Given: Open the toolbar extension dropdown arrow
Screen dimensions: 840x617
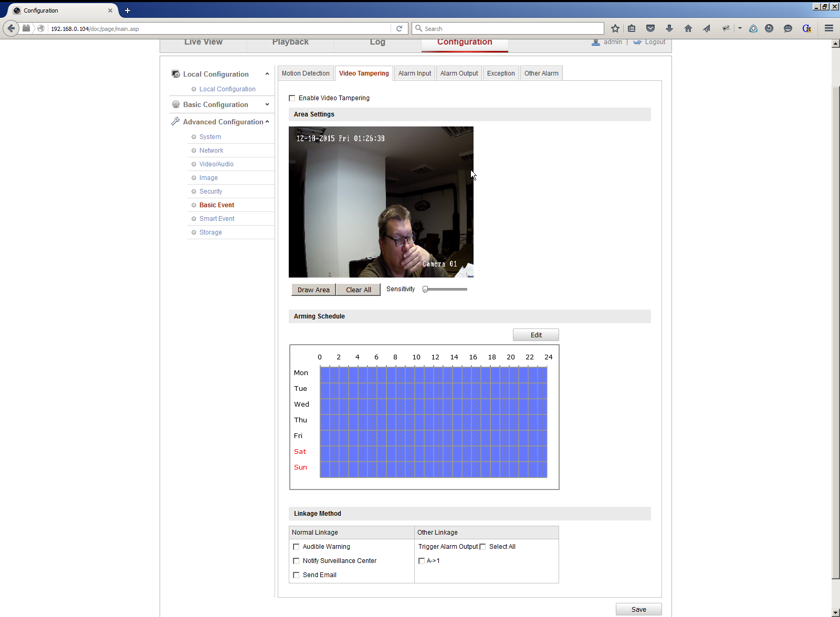Looking at the screenshot, I should 740,28.
